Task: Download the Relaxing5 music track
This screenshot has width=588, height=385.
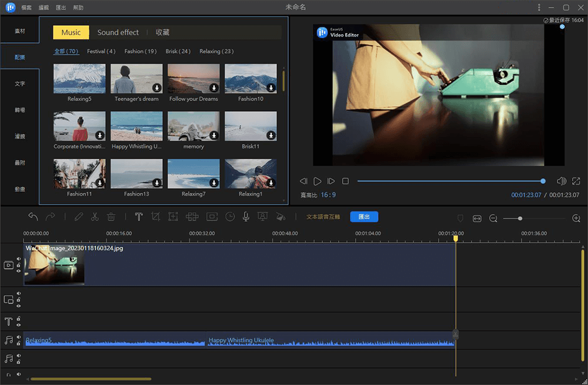Action: pyautogui.click(x=101, y=87)
